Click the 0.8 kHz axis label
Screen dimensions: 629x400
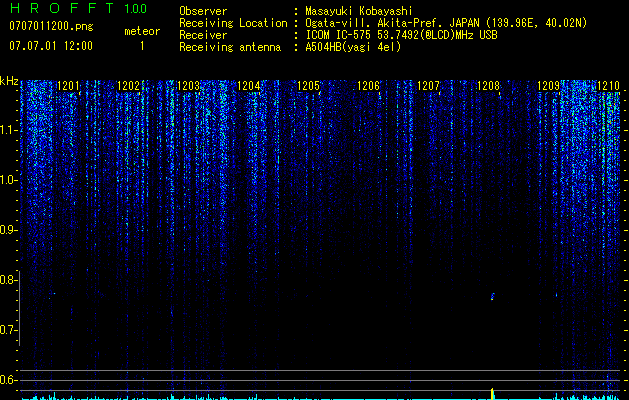pyautogui.click(x=8, y=280)
